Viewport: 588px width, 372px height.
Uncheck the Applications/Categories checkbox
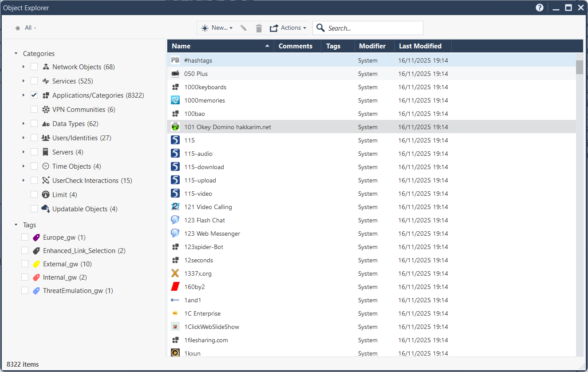click(x=34, y=95)
